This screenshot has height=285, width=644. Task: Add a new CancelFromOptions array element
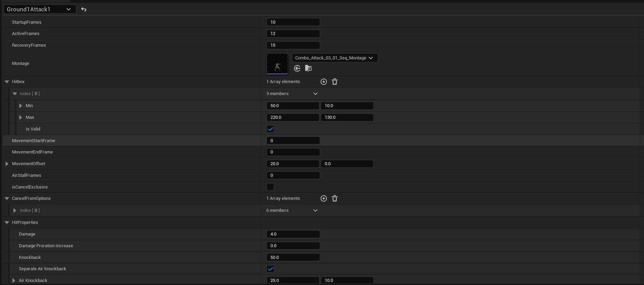[323, 198]
